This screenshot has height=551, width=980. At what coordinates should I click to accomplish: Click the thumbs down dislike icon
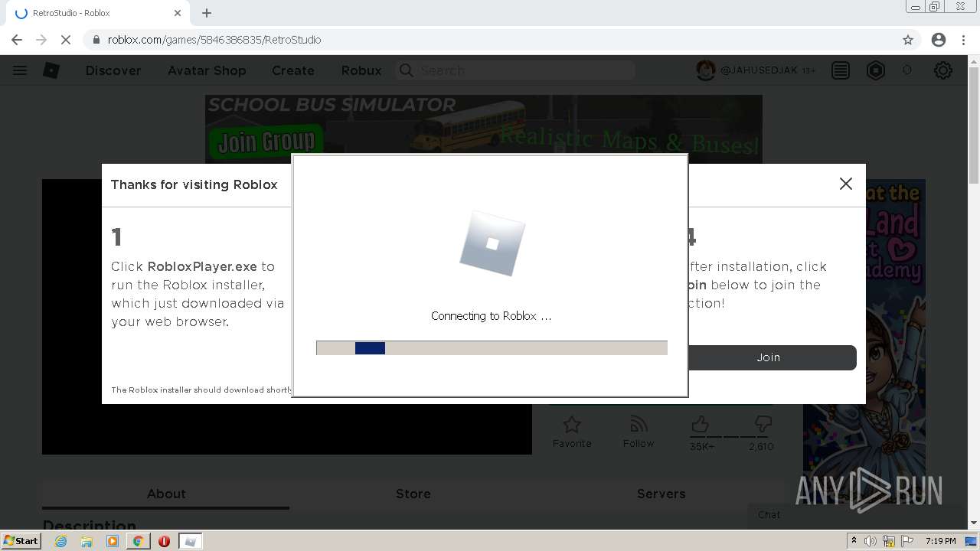point(763,424)
